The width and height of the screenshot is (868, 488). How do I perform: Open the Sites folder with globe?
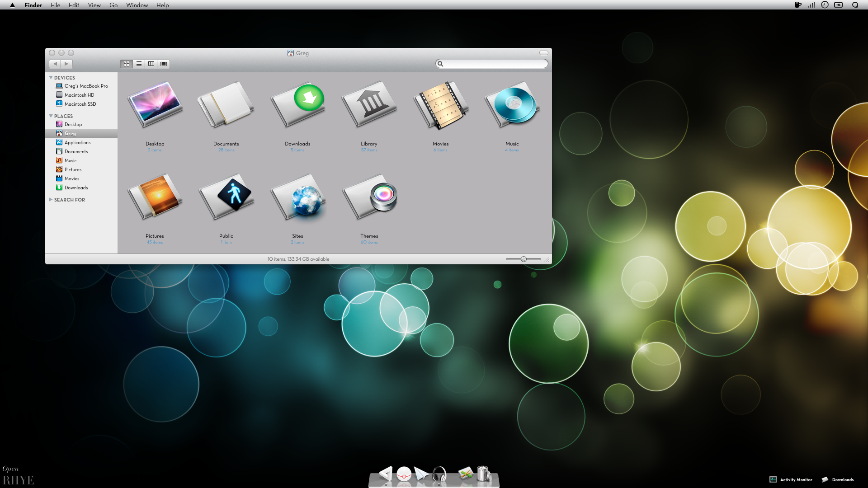coord(297,198)
